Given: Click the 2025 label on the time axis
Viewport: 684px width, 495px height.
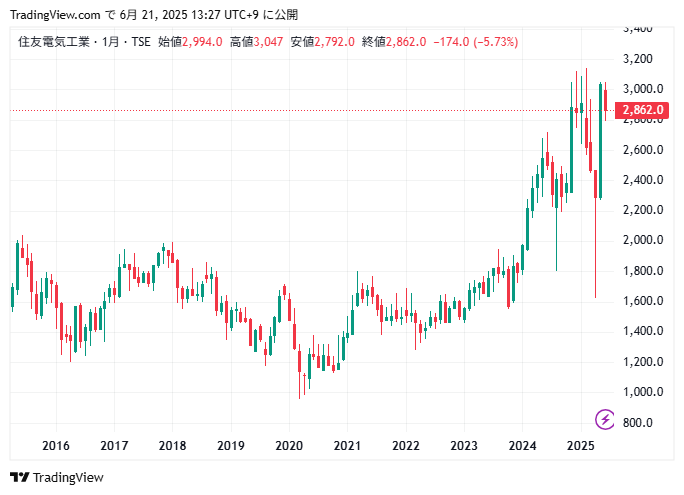Looking at the screenshot, I should (x=581, y=446).
